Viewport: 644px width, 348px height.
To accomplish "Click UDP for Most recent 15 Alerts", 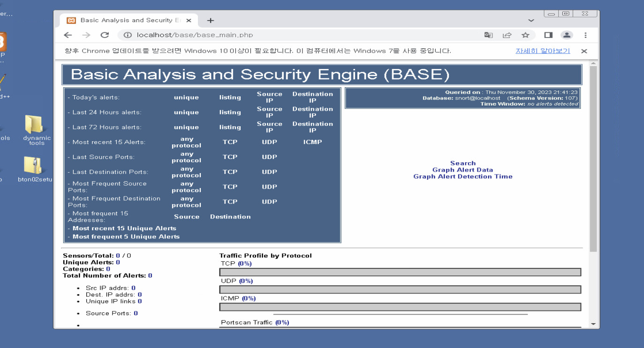I will 269,142.
